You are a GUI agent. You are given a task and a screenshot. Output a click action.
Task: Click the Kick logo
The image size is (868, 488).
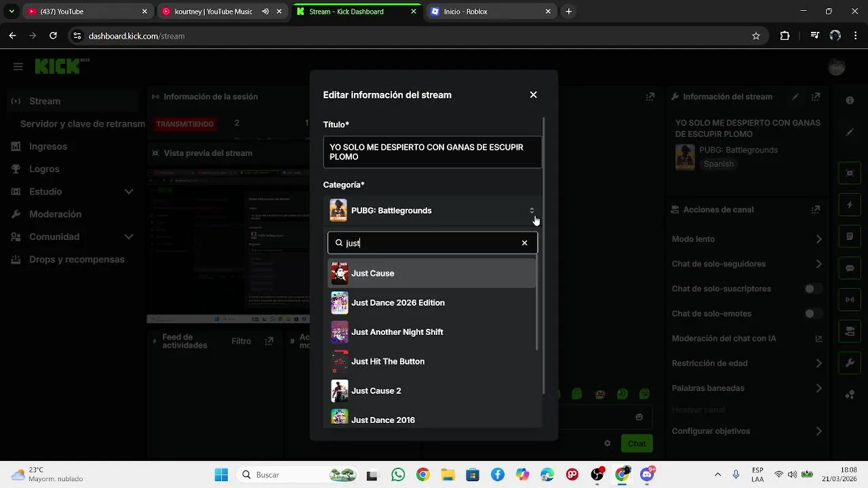(x=62, y=66)
